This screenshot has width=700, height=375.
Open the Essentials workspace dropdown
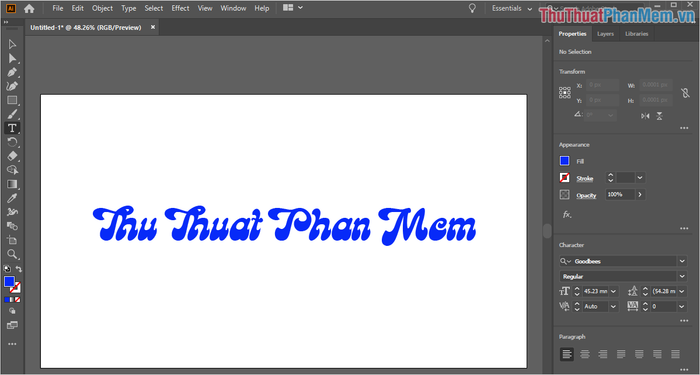[x=512, y=8]
